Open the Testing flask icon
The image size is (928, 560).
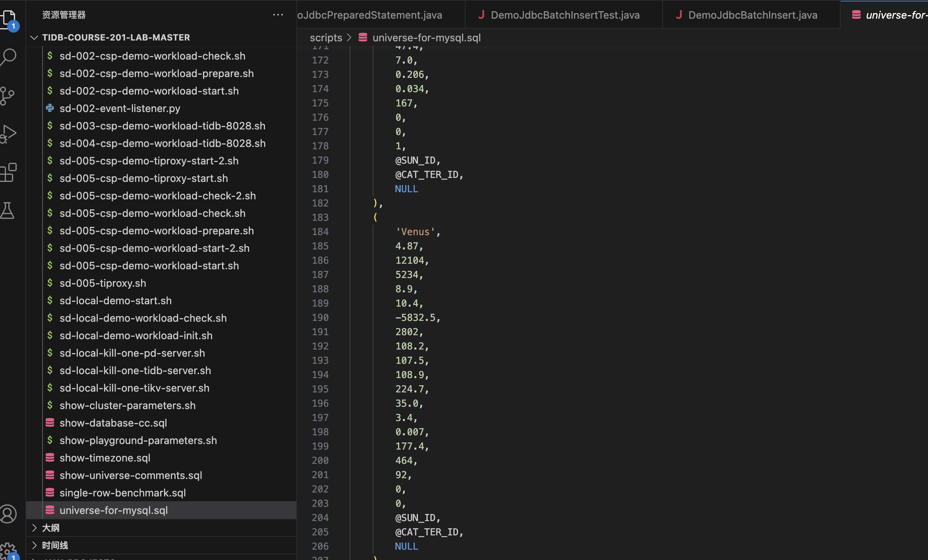click(8, 210)
